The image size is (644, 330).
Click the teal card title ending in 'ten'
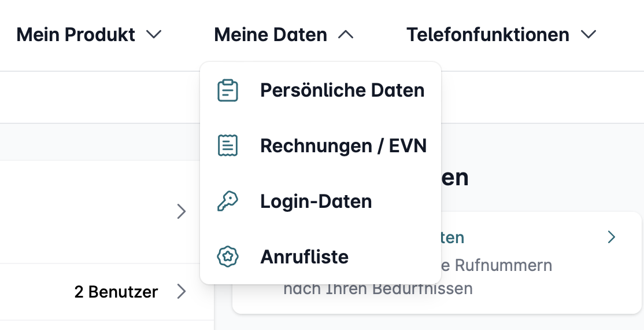pyautogui.click(x=453, y=237)
